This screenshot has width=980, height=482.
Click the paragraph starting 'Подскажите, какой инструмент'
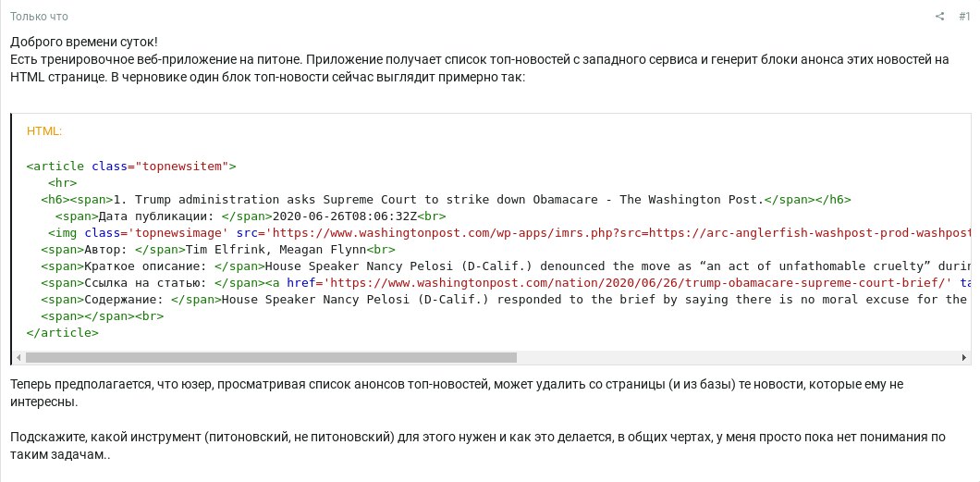point(478,446)
